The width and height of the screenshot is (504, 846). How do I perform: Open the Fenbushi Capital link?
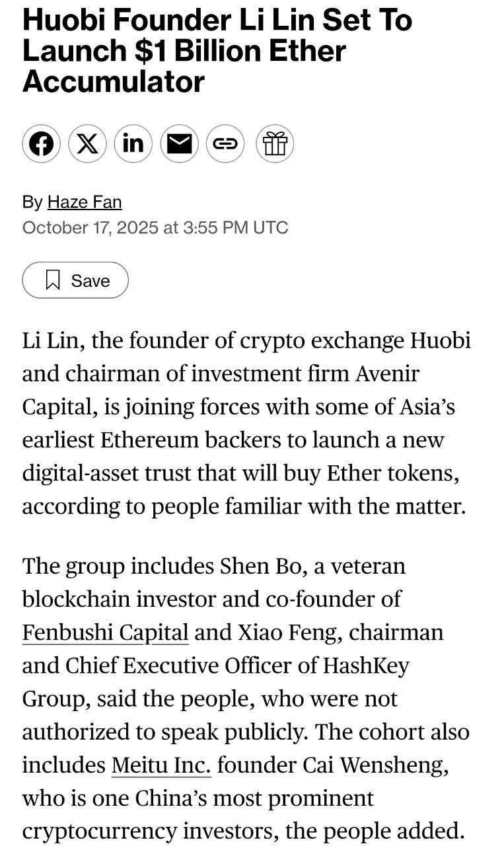coord(105,633)
